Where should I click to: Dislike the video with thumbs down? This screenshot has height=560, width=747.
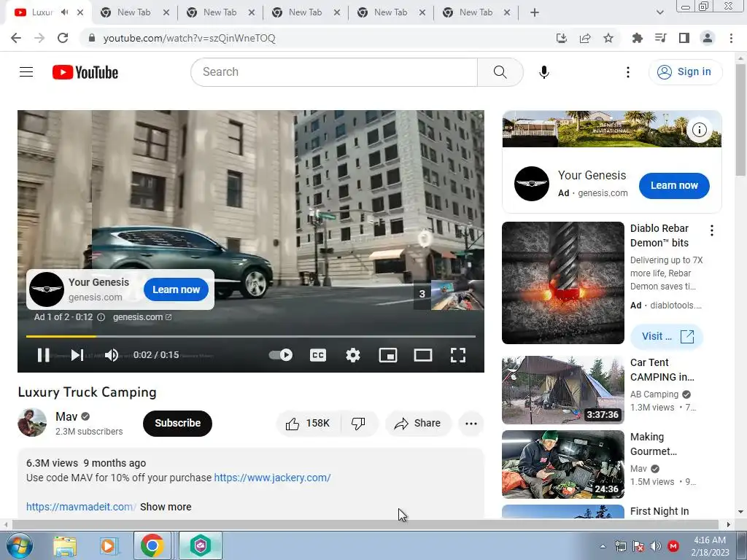pyautogui.click(x=359, y=424)
